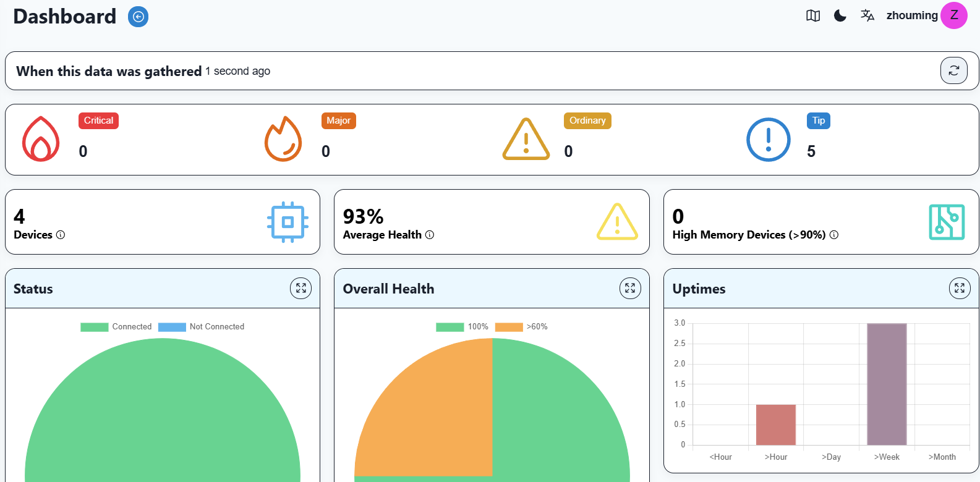This screenshot has width=980, height=482.
Task: Click the Average Health yellow warning icon
Action: pos(617,222)
